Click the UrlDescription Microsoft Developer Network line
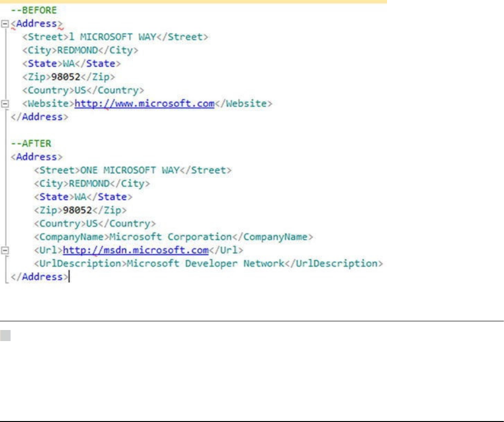504x422 pixels. coord(208,264)
